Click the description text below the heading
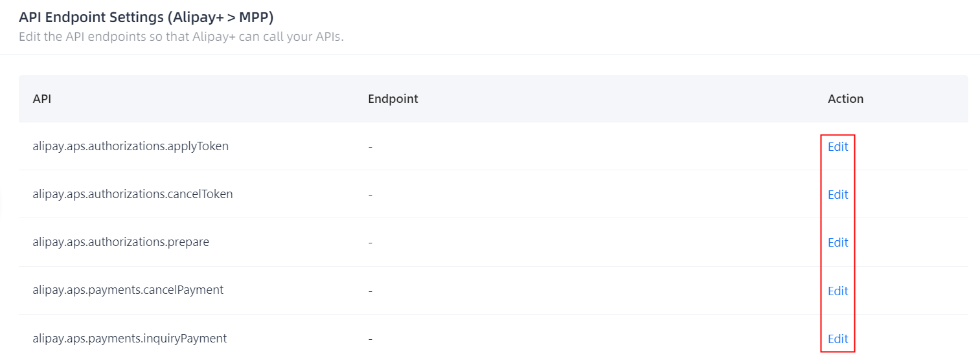The height and width of the screenshot is (358, 980). [181, 36]
